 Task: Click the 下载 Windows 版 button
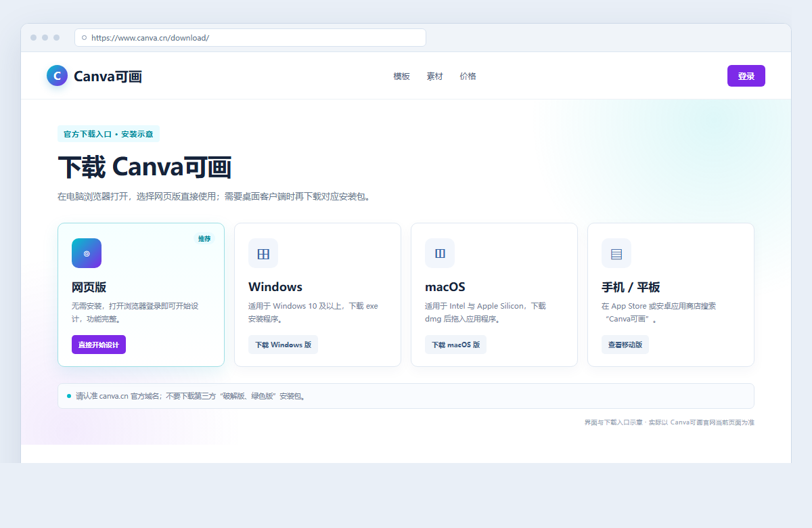tap(283, 345)
